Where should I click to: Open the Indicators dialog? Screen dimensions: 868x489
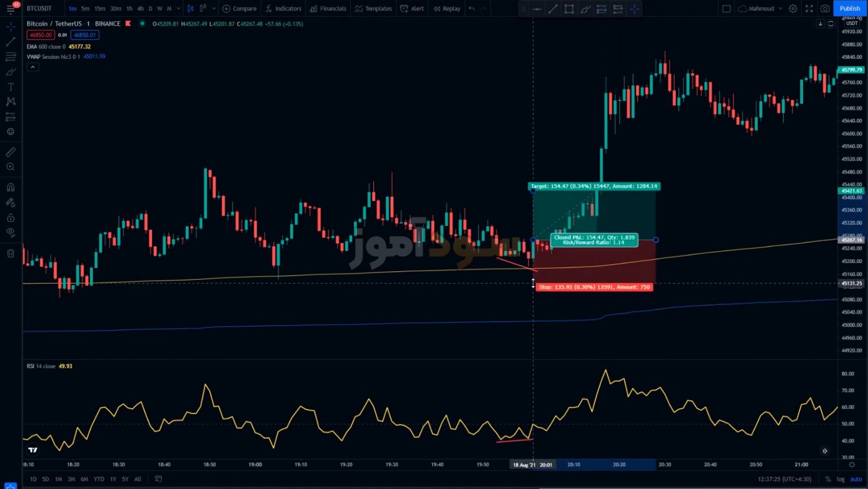click(283, 9)
